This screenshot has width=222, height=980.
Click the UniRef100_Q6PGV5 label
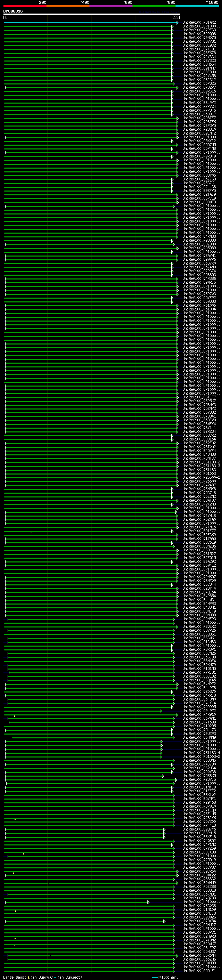(199, 125)
